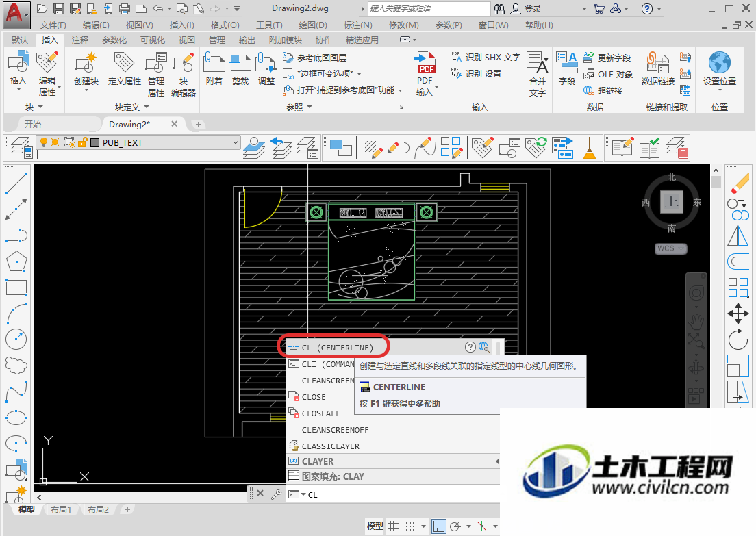Click PDF Import icon
756x536 pixels.
coord(425,63)
